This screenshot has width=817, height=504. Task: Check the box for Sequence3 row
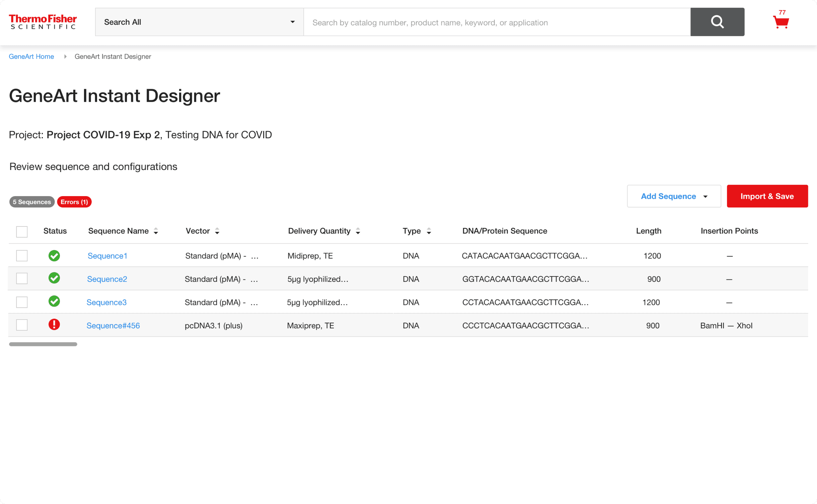tap(22, 302)
